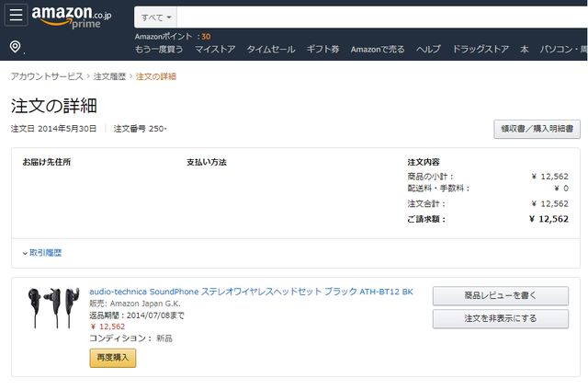This screenshot has height=390, width=588.
Task: Click 返品期間:2014/07/08まで text
Action: click(137, 315)
